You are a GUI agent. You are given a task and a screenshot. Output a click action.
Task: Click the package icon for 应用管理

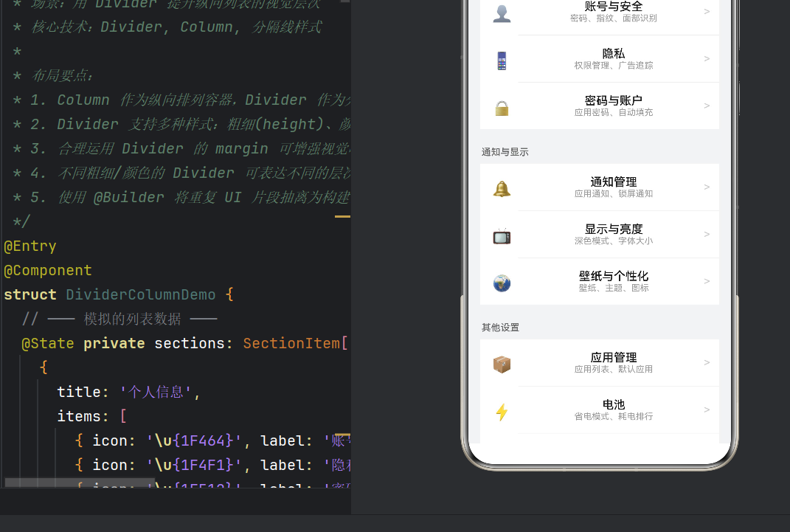click(x=502, y=365)
